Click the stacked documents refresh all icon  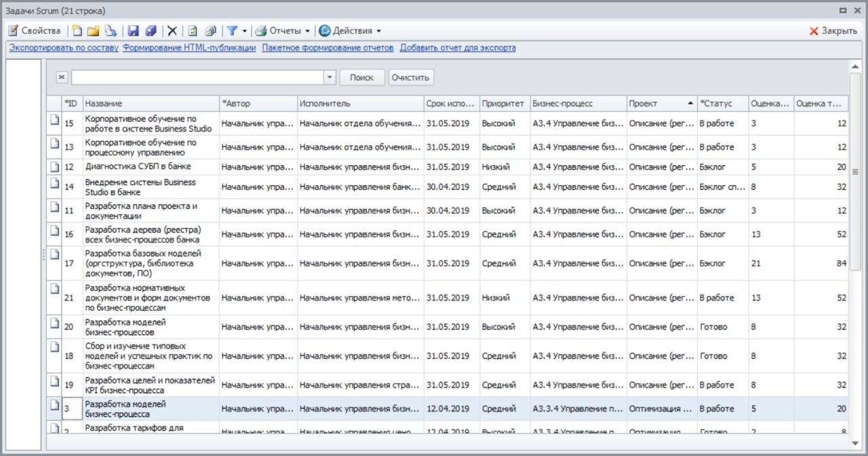click(211, 31)
